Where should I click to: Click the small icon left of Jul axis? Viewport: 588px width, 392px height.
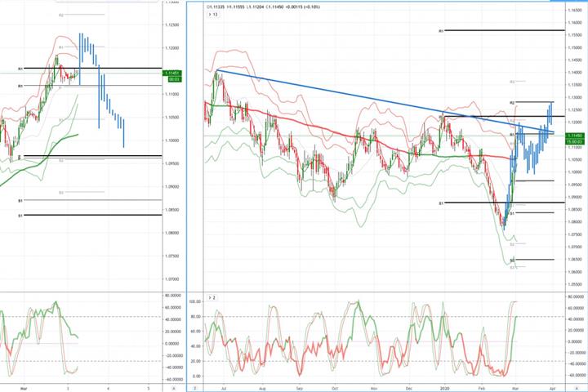[195, 389]
